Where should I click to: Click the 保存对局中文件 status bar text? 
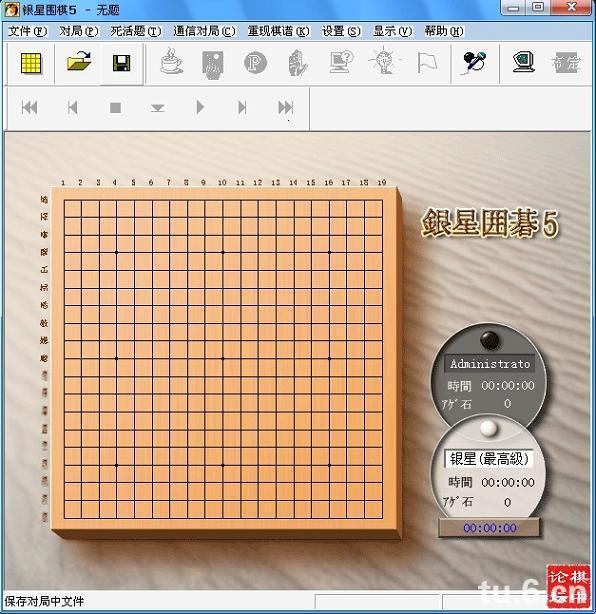[44, 601]
